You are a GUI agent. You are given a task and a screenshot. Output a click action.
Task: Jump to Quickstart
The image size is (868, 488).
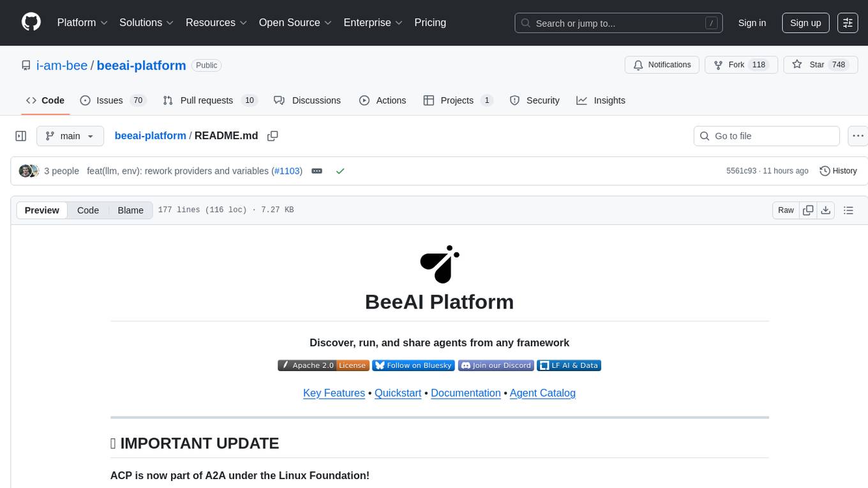[398, 393]
